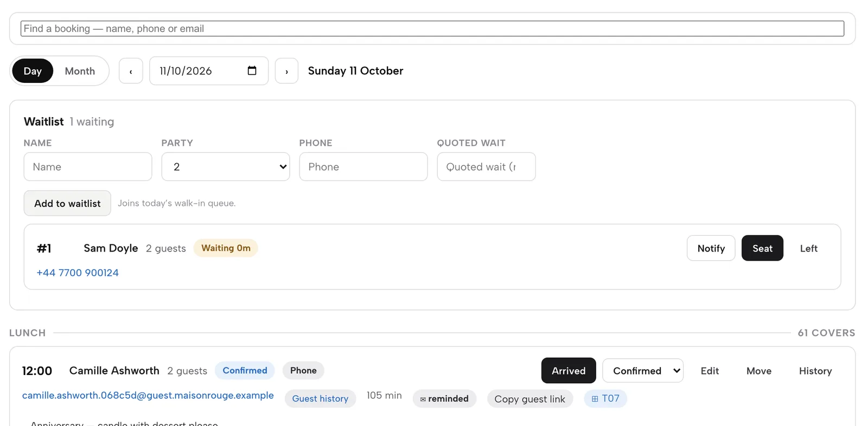Focus the waitlist Name field

(x=88, y=166)
